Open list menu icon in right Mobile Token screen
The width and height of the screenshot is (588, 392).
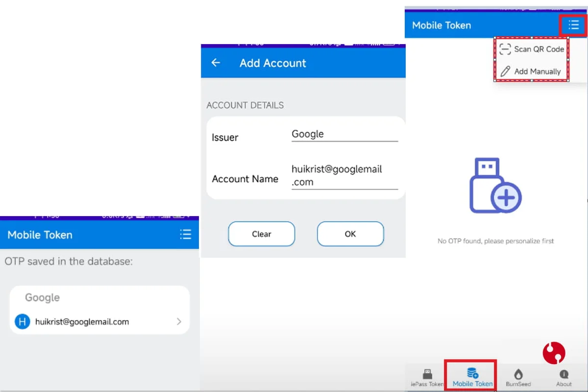click(x=573, y=25)
